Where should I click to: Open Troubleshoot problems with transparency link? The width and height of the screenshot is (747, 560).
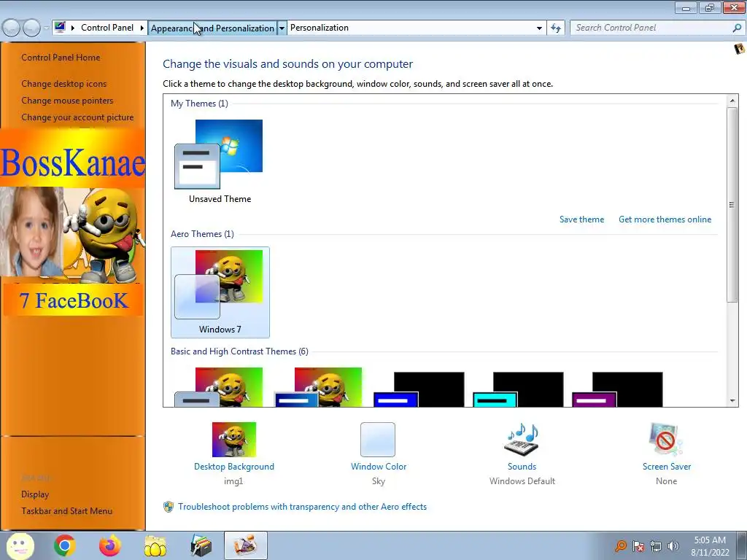tap(302, 507)
